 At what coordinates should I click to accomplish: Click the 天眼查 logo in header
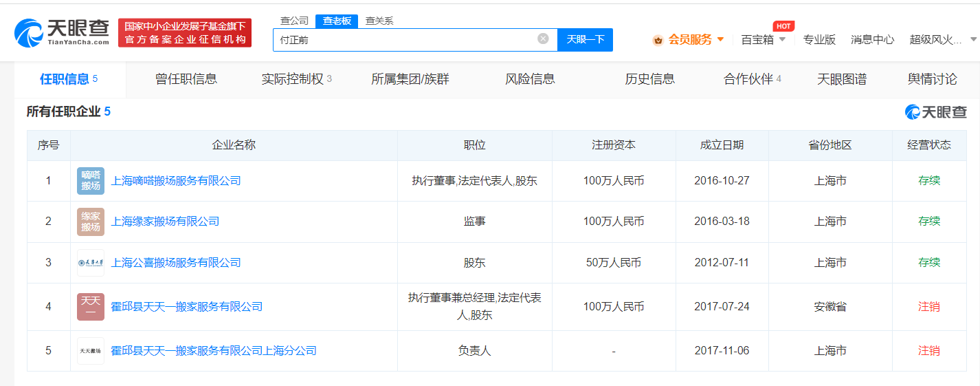pos(61,31)
